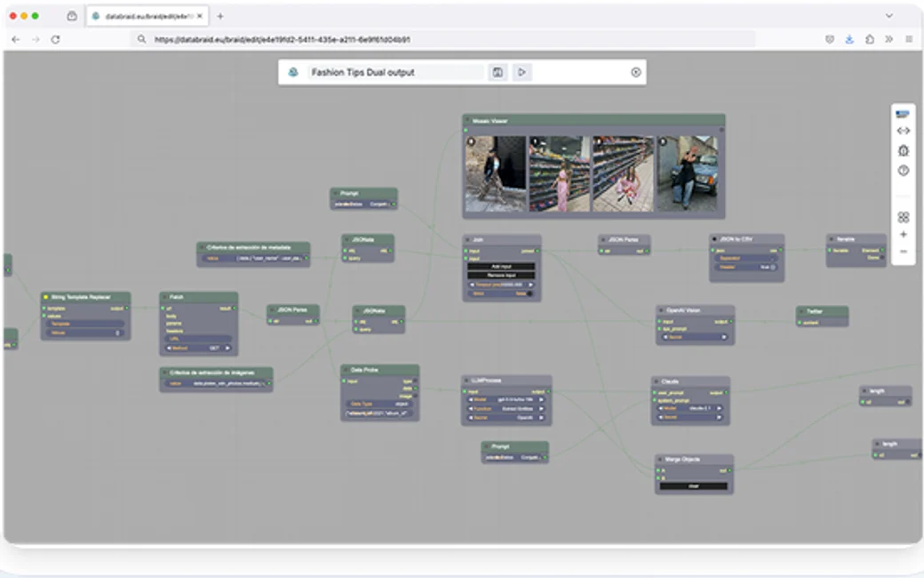Image resolution: width=924 pixels, height=578 pixels.
Task: Click the collapse dot on the Mosaic Viewer node
Action: pos(468,120)
